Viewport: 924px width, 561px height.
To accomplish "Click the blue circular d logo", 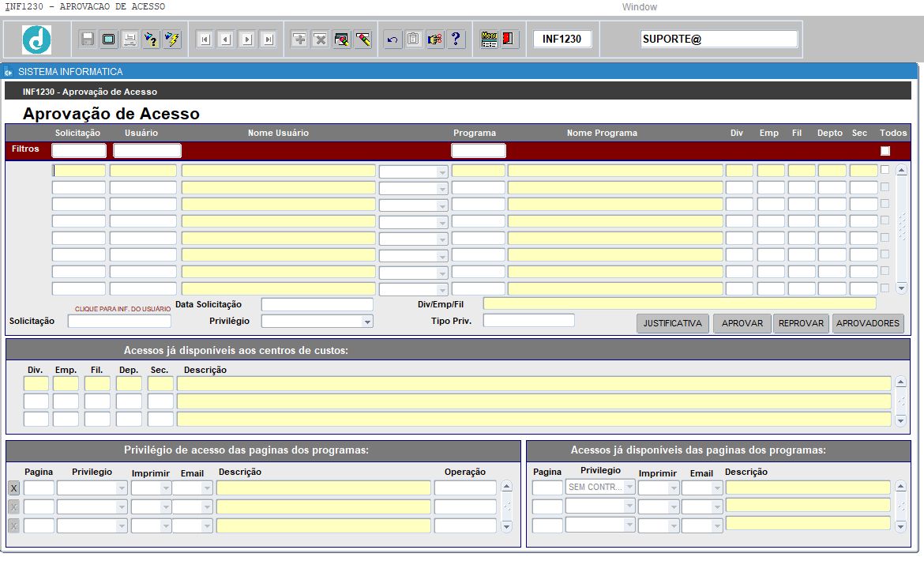I will click(36, 40).
